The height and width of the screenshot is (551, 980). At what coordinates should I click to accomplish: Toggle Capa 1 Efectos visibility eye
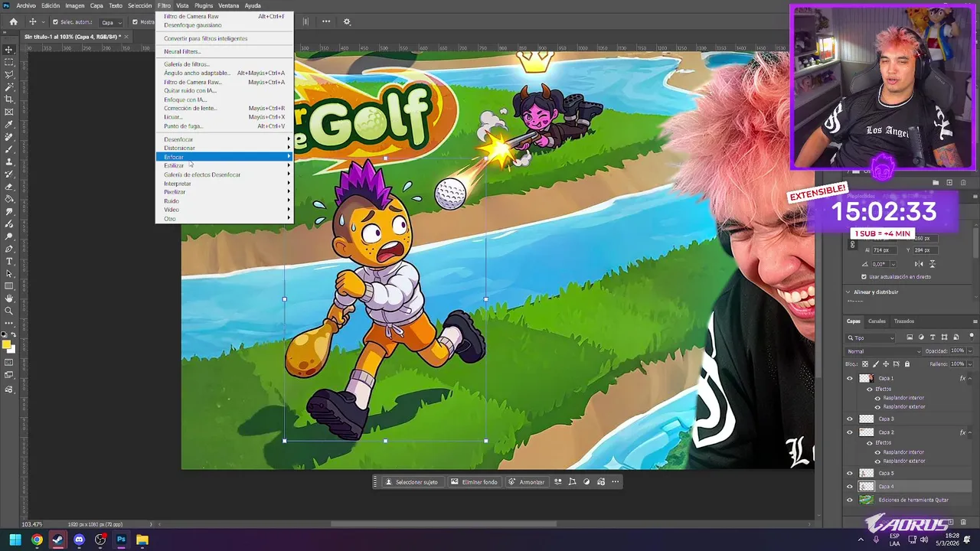(x=869, y=389)
